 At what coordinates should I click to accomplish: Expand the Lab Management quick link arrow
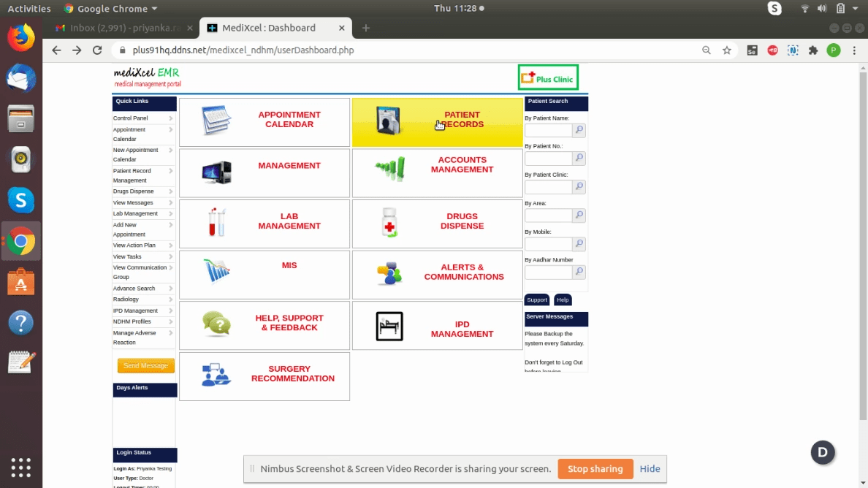[x=171, y=214]
